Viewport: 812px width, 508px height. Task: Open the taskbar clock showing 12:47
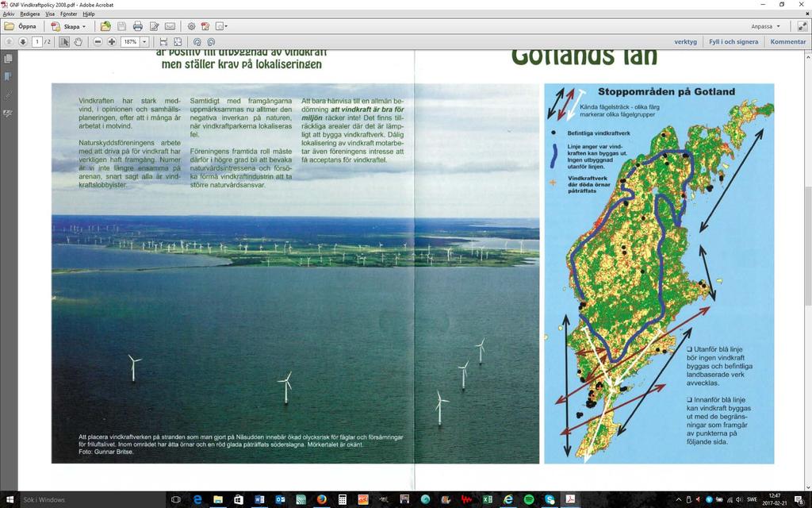pos(775,500)
